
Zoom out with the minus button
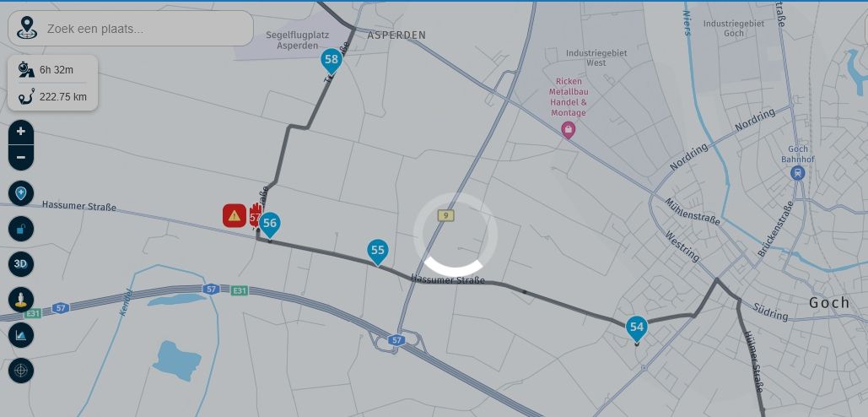pyautogui.click(x=21, y=158)
